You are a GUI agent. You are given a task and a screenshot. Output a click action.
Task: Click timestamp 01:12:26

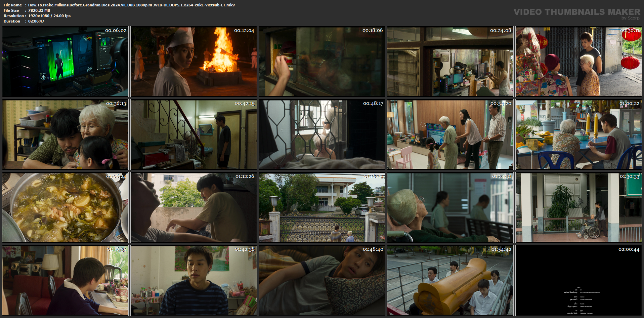click(245, 176)
